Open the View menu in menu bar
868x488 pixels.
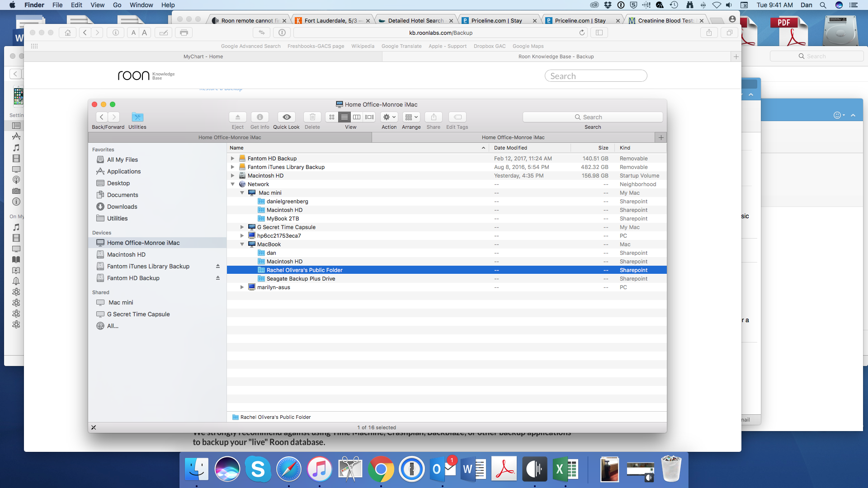pyautogui.click(x=97, y=5)
